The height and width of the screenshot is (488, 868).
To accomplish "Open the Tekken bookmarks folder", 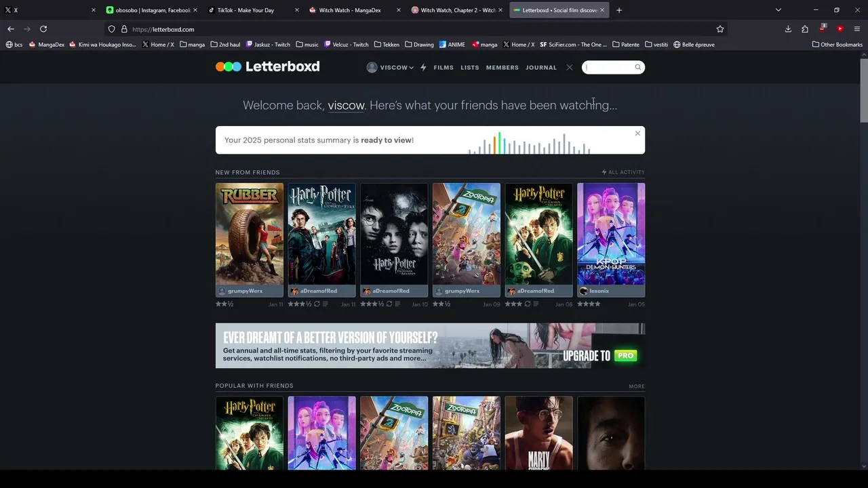I will (387, 45).
